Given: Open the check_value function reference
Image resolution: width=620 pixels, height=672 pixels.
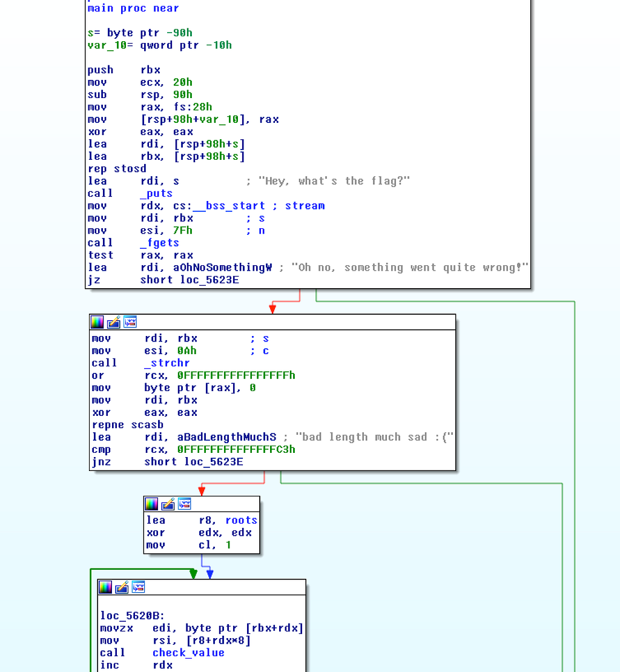Looking at the screenshot, I should point(188,653).
